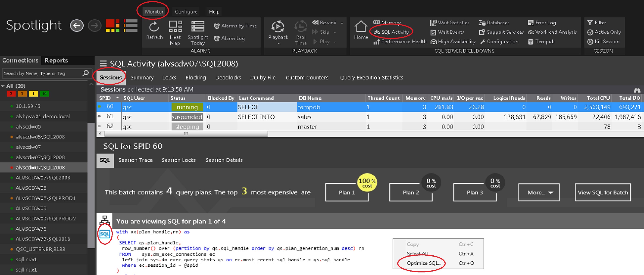Choose Optimize SQL... from context menu
This screenshot has width=644, height=275.
click(x=424, y=263)
